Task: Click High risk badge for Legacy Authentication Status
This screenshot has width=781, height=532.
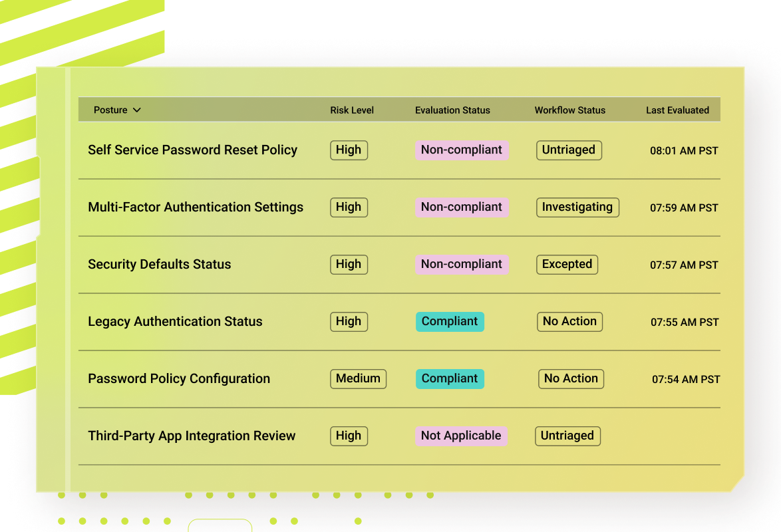Action: pyautogui.click(x=349, y=322)
